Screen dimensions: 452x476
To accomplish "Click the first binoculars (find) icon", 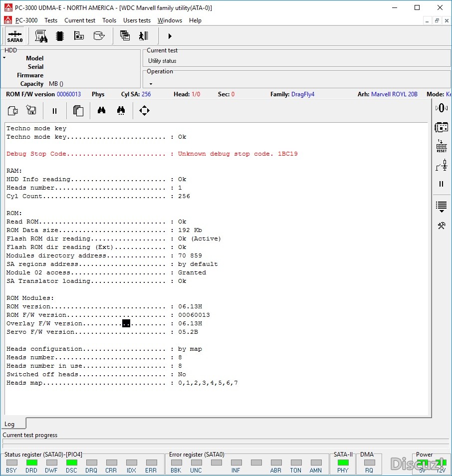I will tap(101, 111).
